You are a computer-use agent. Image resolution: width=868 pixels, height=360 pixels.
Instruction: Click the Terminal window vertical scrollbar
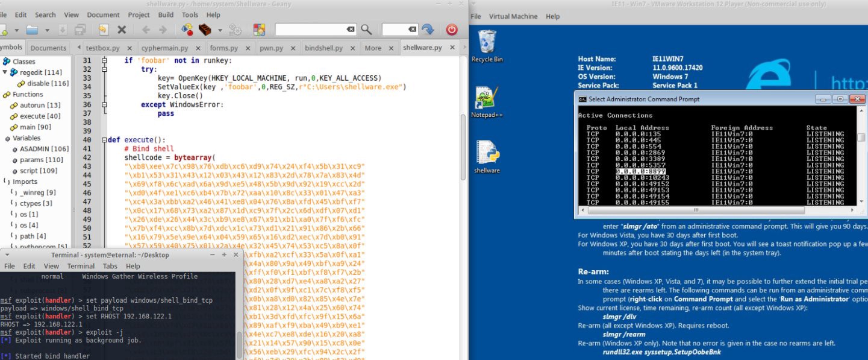240,344
